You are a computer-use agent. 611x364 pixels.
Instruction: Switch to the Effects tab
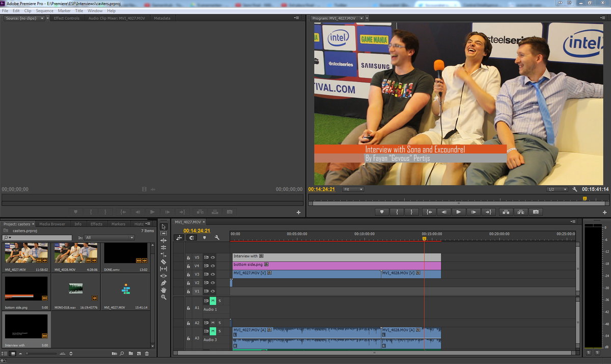click(96, 224)
